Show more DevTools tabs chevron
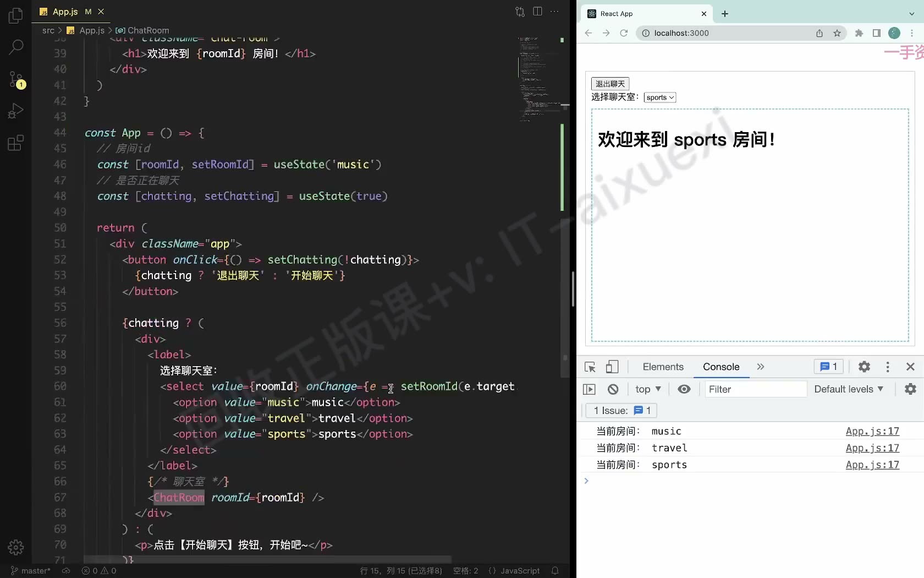This screenshot has height=578, width=924. point(761,367)
